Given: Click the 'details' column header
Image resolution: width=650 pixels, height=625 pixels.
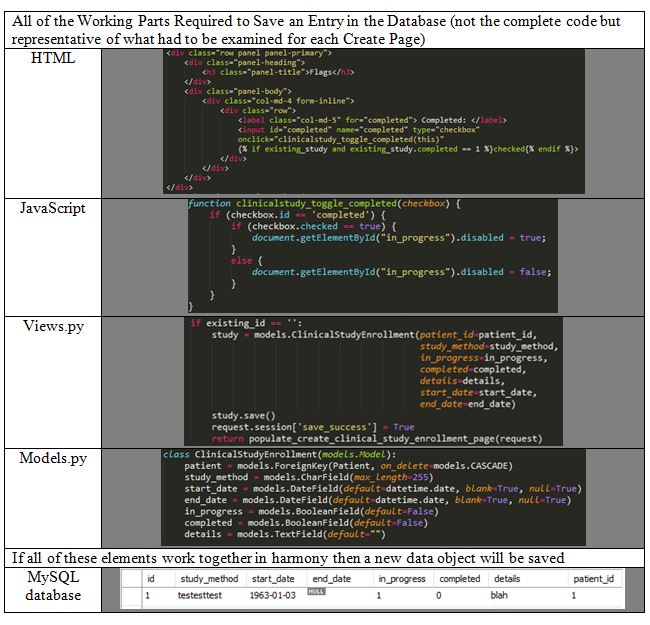Looking at the screenshot, I should coord(507,579).
